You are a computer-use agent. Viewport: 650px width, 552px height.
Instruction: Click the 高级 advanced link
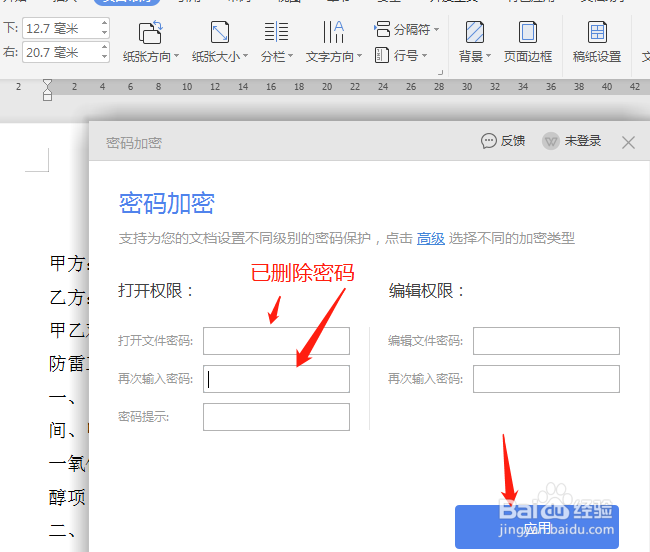431,238
